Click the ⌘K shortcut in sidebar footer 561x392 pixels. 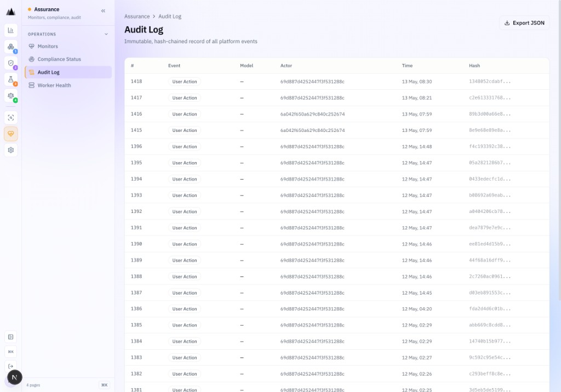pyautogui.click(x=104, y=385)
